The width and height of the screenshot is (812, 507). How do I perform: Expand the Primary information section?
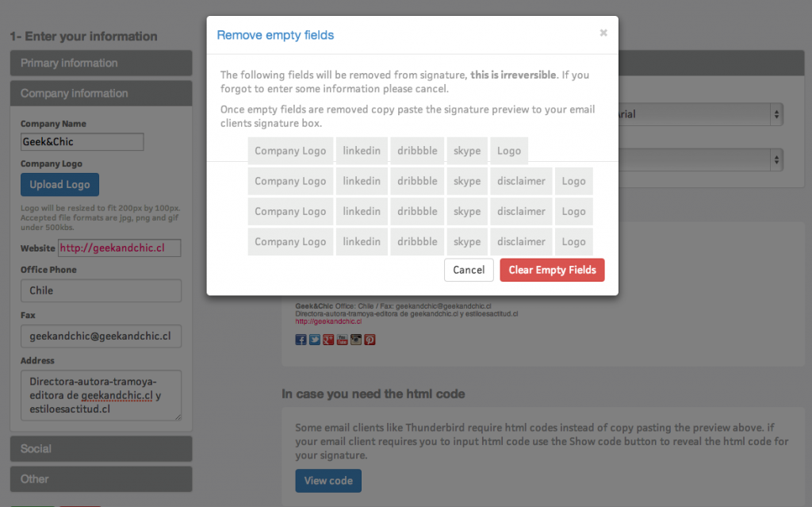point(101,63)
